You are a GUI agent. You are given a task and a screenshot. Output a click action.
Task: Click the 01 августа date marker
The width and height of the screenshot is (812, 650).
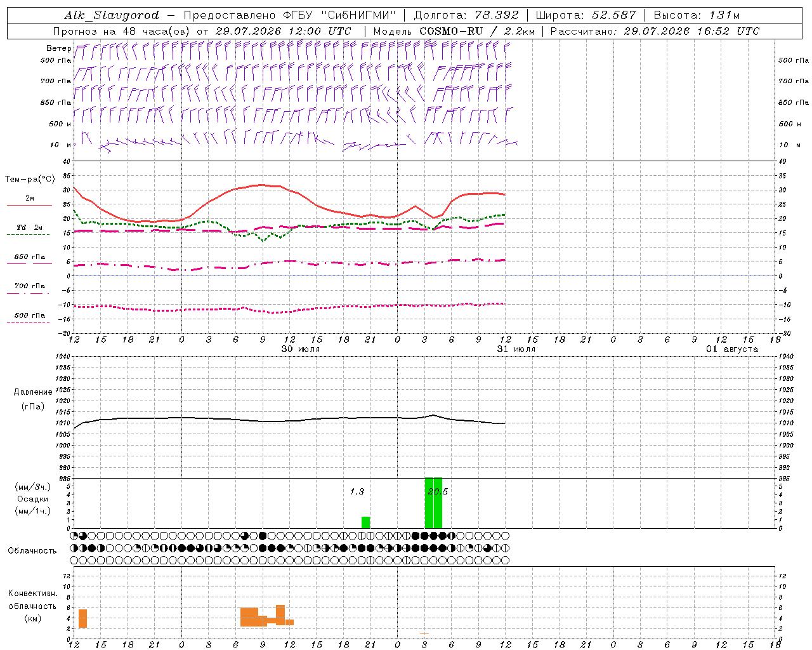click(x=732, y=349)
